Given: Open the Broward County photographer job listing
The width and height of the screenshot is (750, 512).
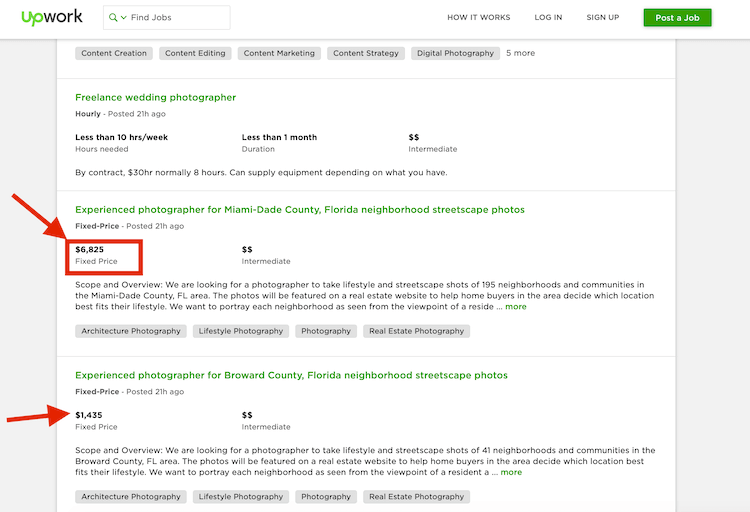Looking at the screenshot, I should tap(291, 375).
